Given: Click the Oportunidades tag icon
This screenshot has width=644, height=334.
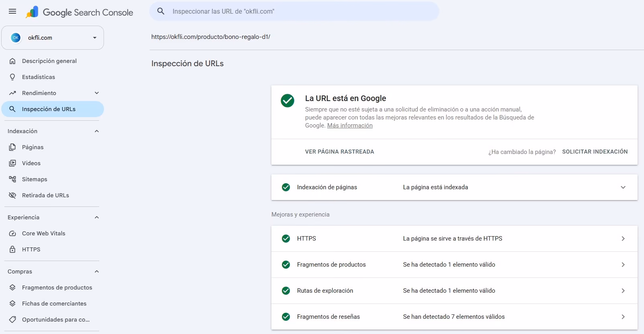Looking at the screenshot, I should (12, 320).
